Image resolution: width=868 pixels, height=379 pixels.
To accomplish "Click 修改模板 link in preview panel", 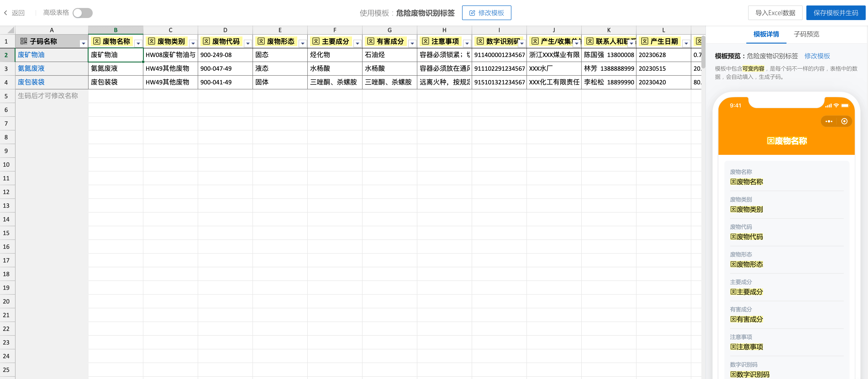I will [817, 56].
